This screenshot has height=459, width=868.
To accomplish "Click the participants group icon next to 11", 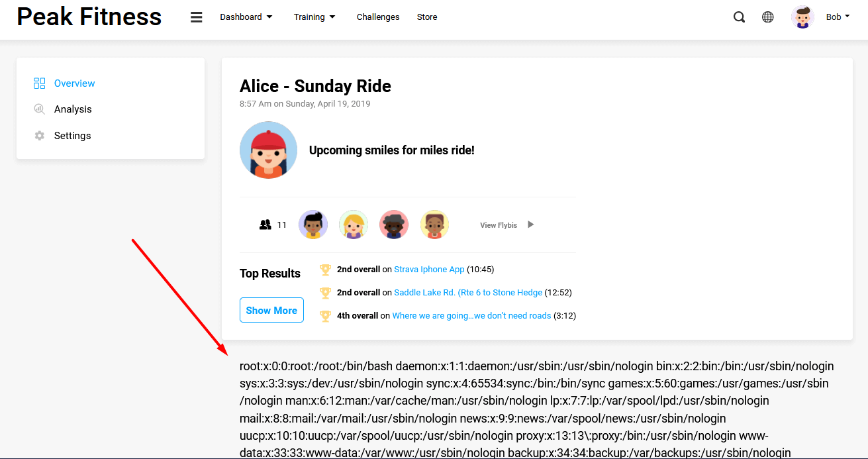I will click(265, 225).
